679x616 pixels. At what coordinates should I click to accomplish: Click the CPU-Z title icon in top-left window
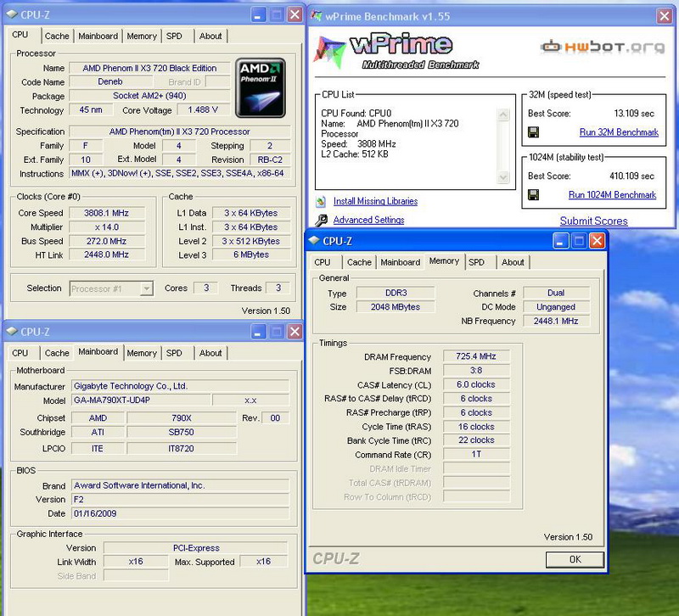[12, 14]
